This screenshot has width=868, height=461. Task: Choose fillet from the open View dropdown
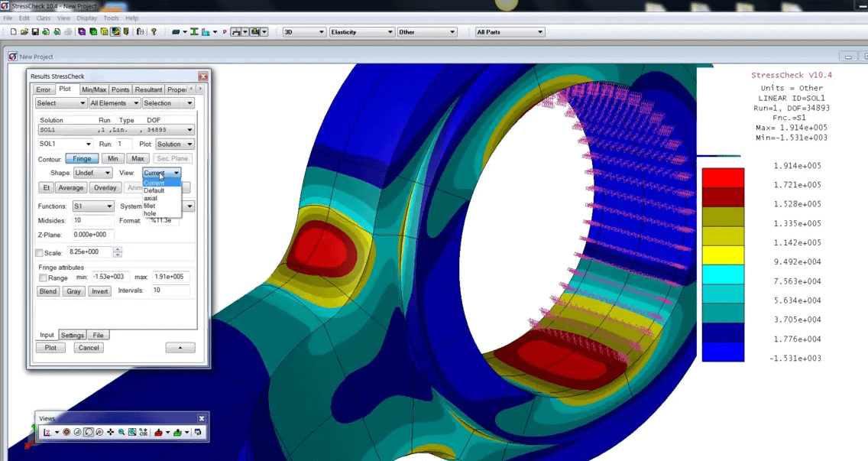(153, 205)
